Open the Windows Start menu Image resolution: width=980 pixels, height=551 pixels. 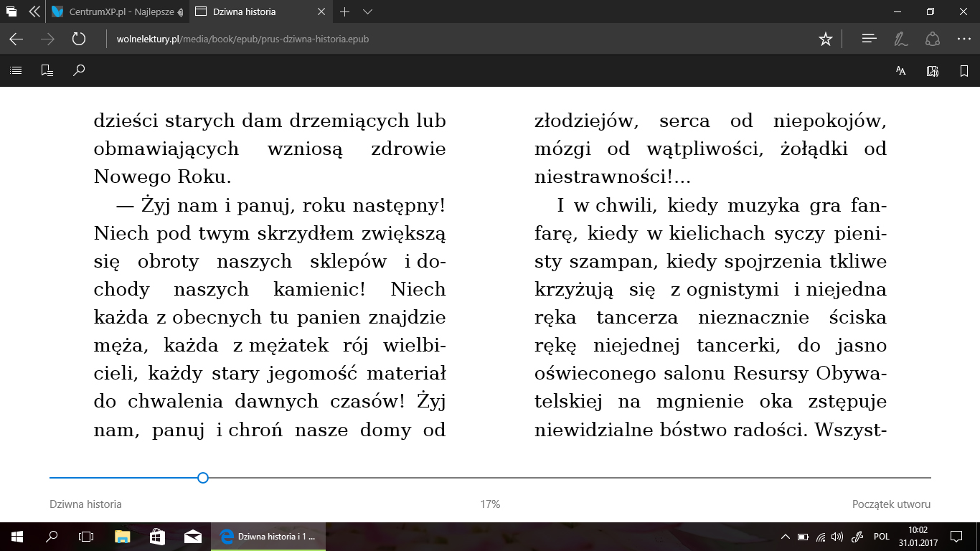coord(17,536)
